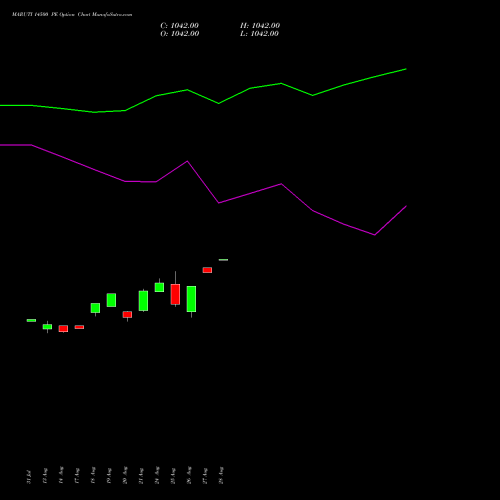Select the small green candle above 31 Jul

(x=31, y=320)
